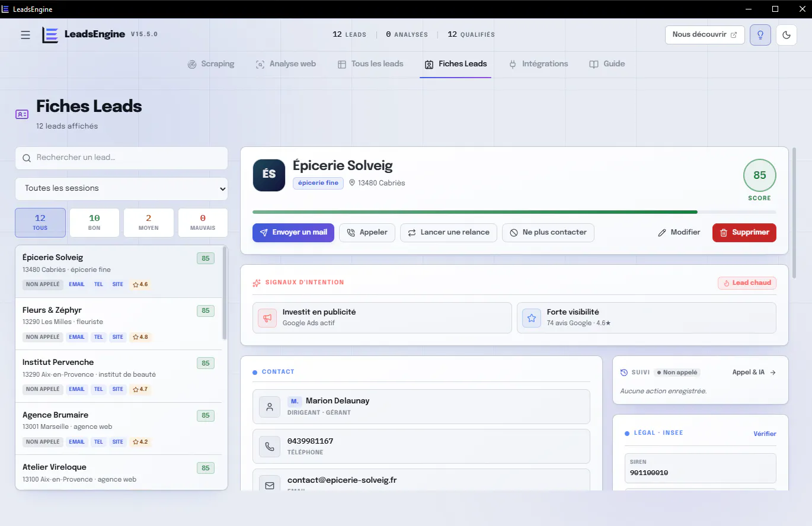The height and width of the screenshot is (526, 812).
Task: Click the Signaux d'intention sparkle icon
Action: (257, 283)
